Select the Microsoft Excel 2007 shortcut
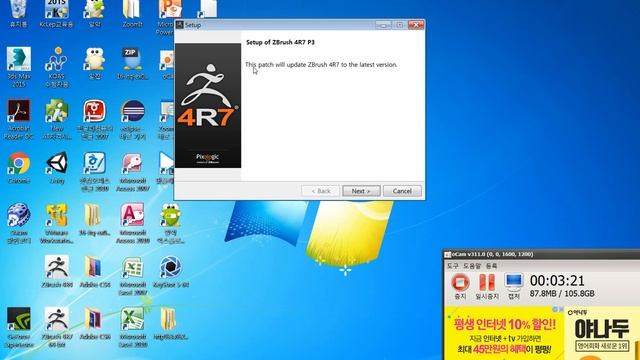 [x=132, y=276]
